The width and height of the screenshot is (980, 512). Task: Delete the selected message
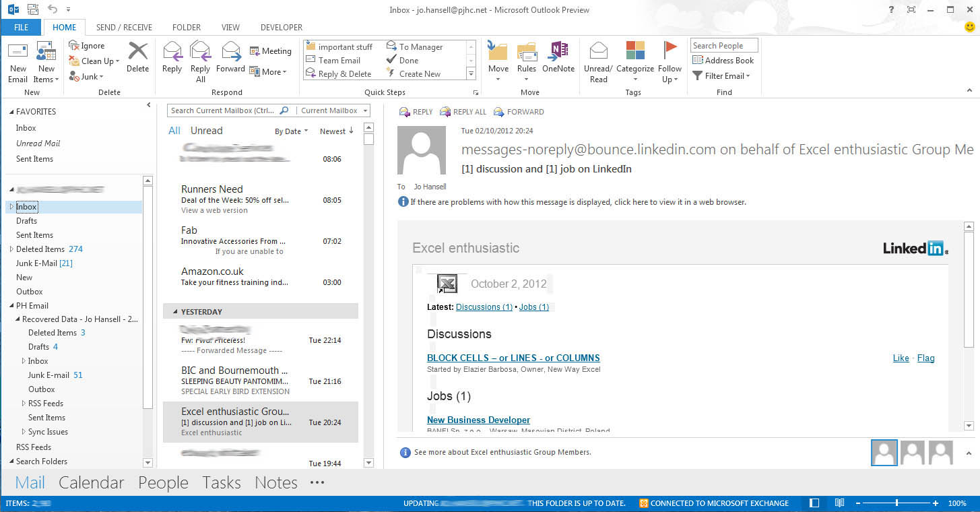[x=137, y=57]
